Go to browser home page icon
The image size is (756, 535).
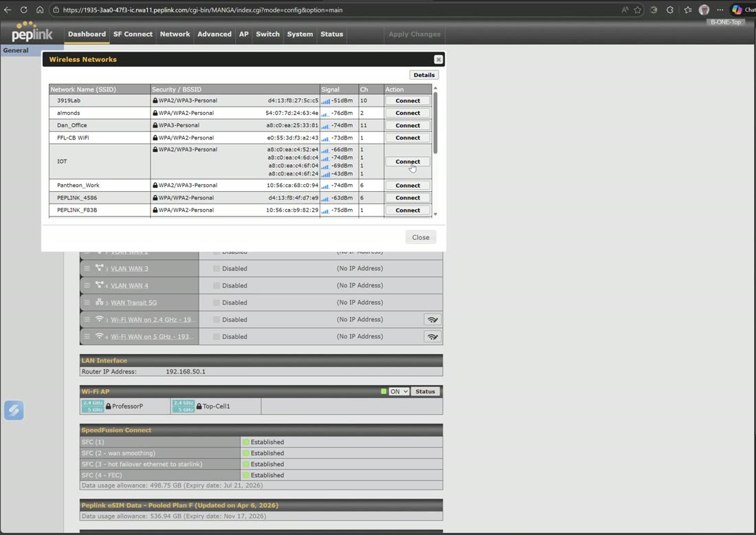tap(40, 10)
